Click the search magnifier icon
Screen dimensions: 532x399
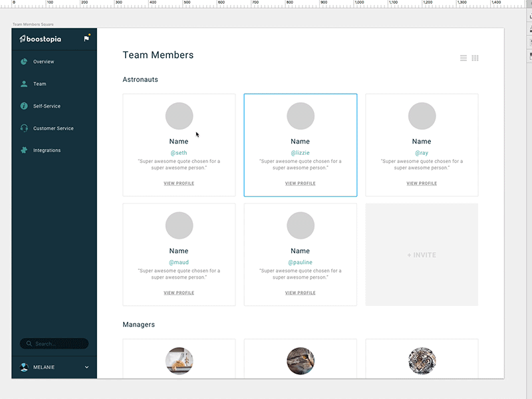[x=28, y=344]
